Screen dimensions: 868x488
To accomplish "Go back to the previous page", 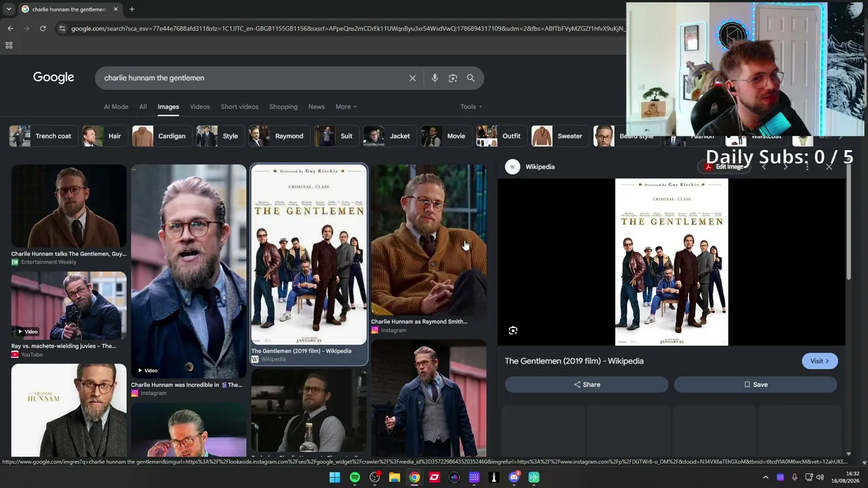I will coord(10,28).
